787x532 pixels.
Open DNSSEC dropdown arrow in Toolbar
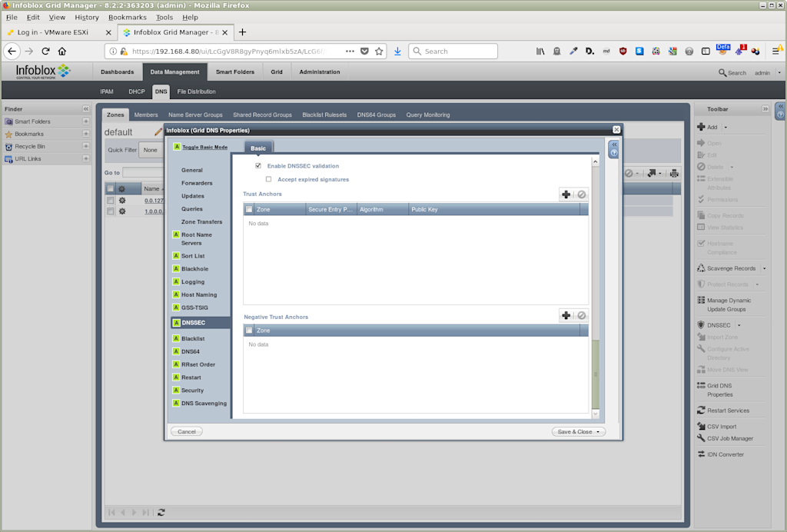[x=739, y=325]
